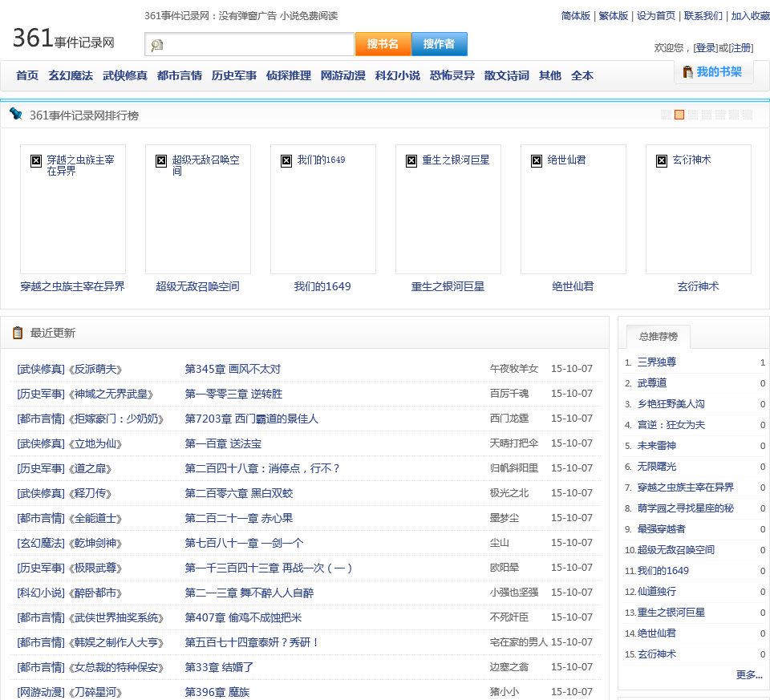770x700 pixels.
Task: Click the 注册 link
Action: pyautogui.click(x=740, y=48)
